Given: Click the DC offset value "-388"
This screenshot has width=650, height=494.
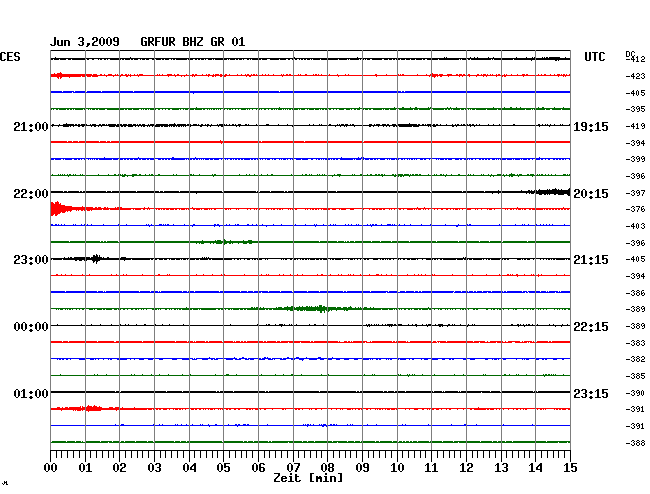Looking at the screenshot, I should tap(635, 443).
